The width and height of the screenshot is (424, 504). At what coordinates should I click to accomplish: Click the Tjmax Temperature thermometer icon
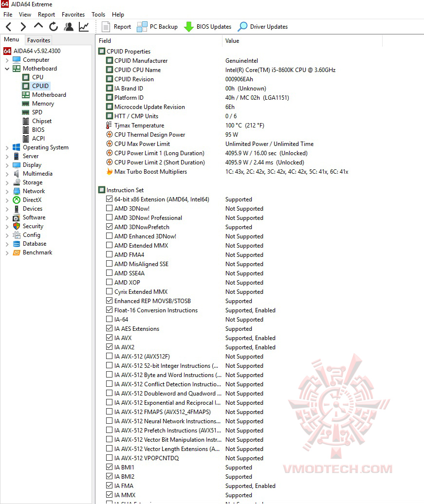click(109, 126)
